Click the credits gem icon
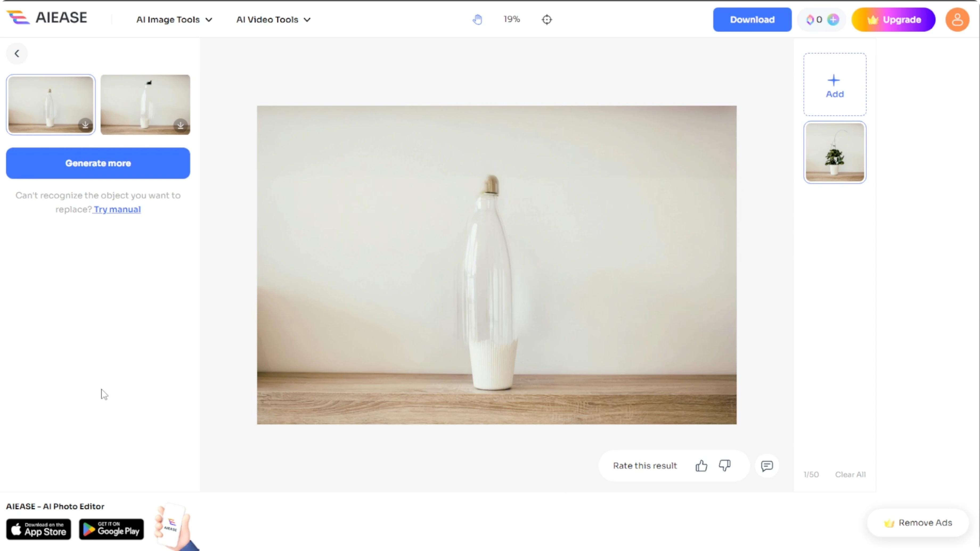Screen dimensions: 980x551 (810, 19)
